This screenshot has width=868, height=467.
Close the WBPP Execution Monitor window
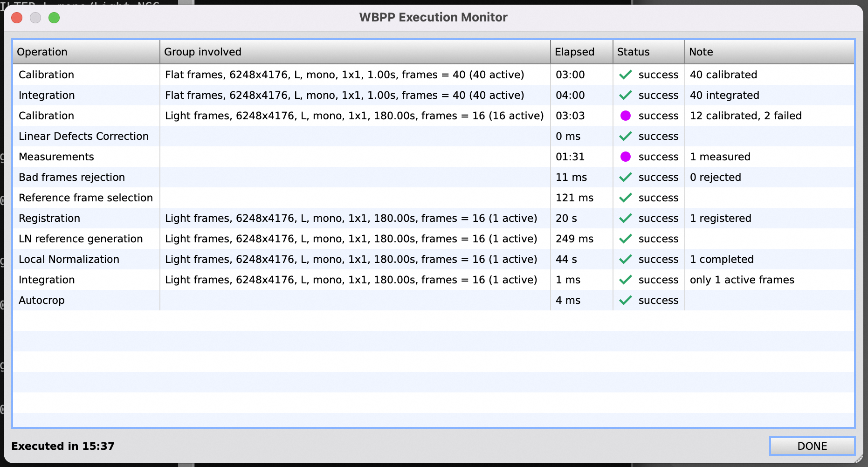coord(17,18)
